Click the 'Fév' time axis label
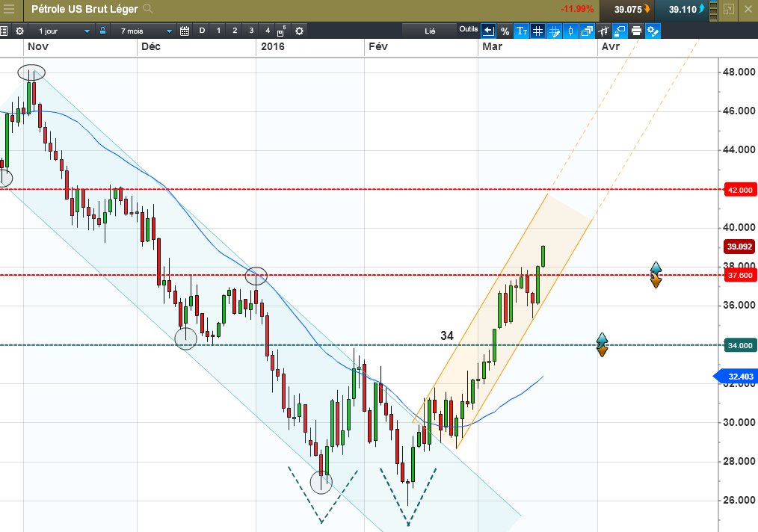The height and width of the screenshot is (532, 758). pyautogui.click(x=378, y=46)
